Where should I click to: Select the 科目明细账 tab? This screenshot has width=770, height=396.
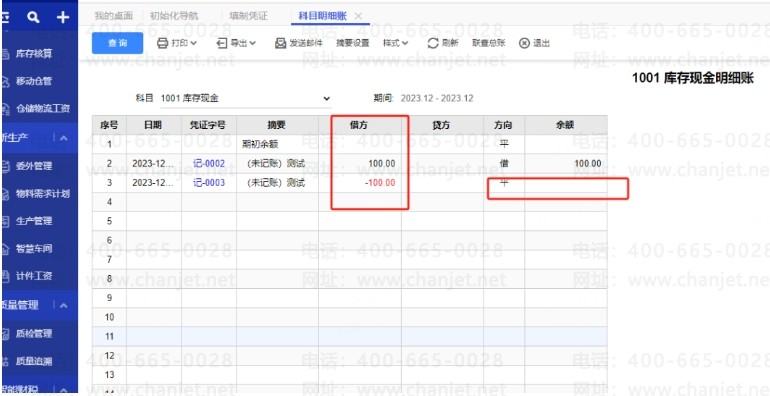tap(323, 16)
